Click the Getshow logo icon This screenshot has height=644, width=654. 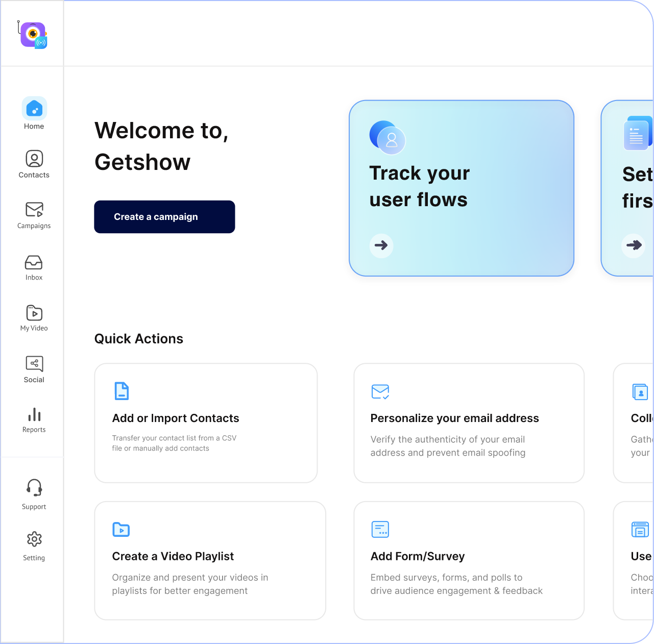[33, 35]
